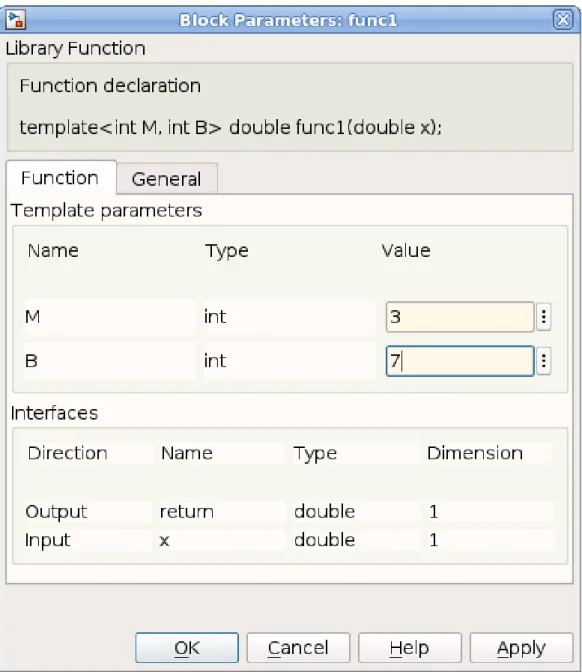Screen dimensions: 582x672
Task: Select the Function tab
Action: [x=60, y=177]
